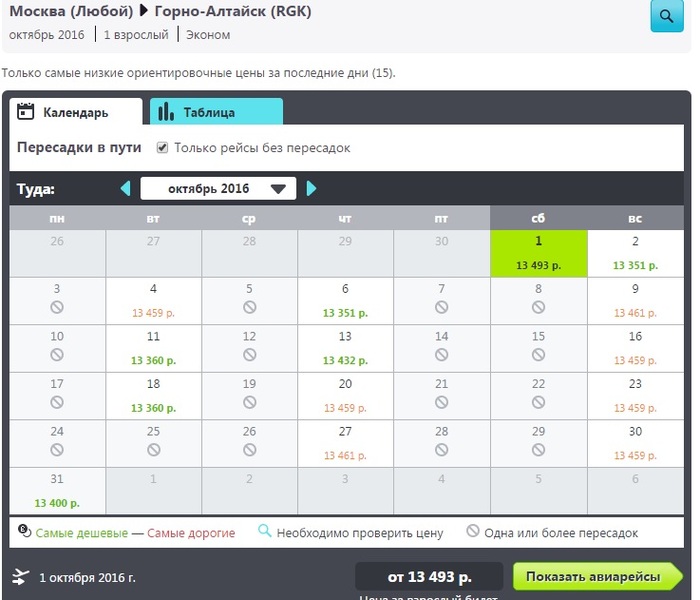This screenshot has width=700, height=600.
Task: Click greyed September 26 cell
Action: click(57, 253)
